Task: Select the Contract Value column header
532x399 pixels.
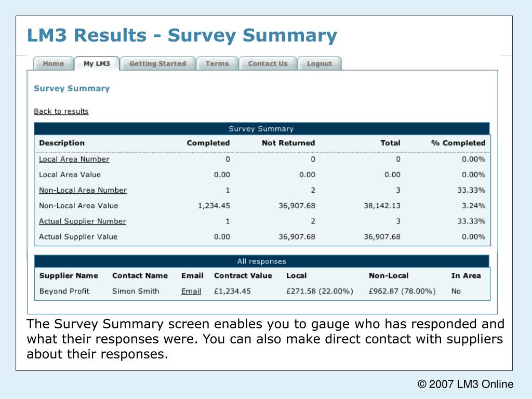Action: tap(243, 275)
